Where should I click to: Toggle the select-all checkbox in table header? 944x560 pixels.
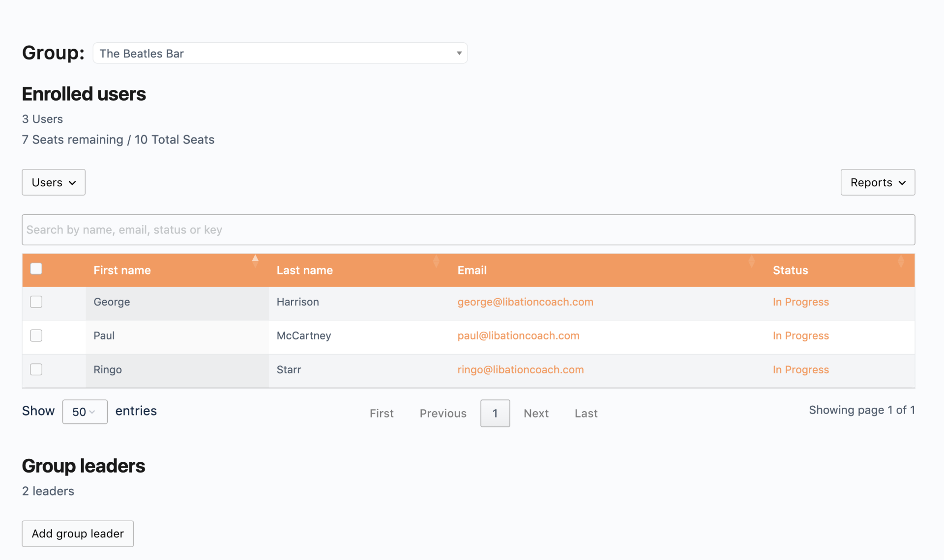(36, 269)
